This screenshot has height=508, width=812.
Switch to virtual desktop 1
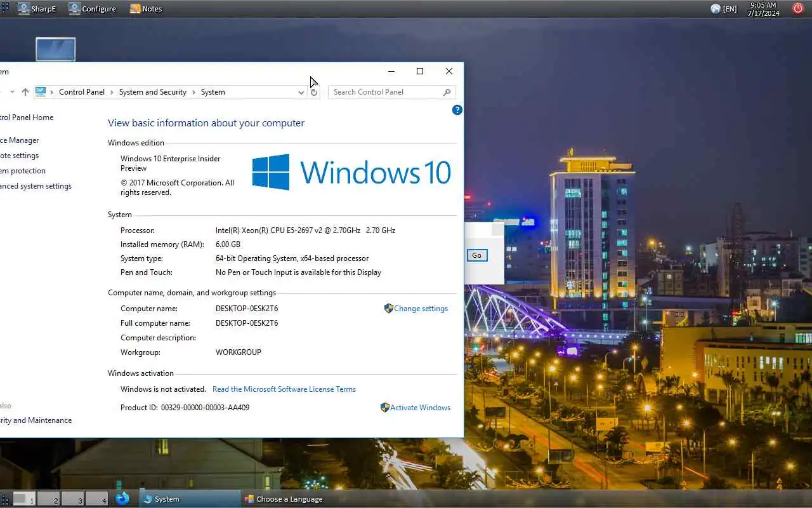(x=24, y=498)
